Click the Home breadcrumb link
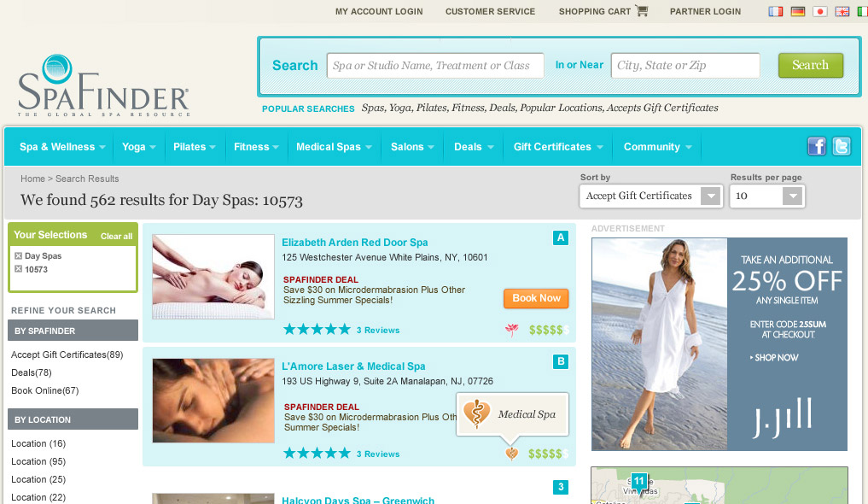Image resolution: width=868 pixels, height=504 pixels. pyautogui.click(x=32, y=179)
